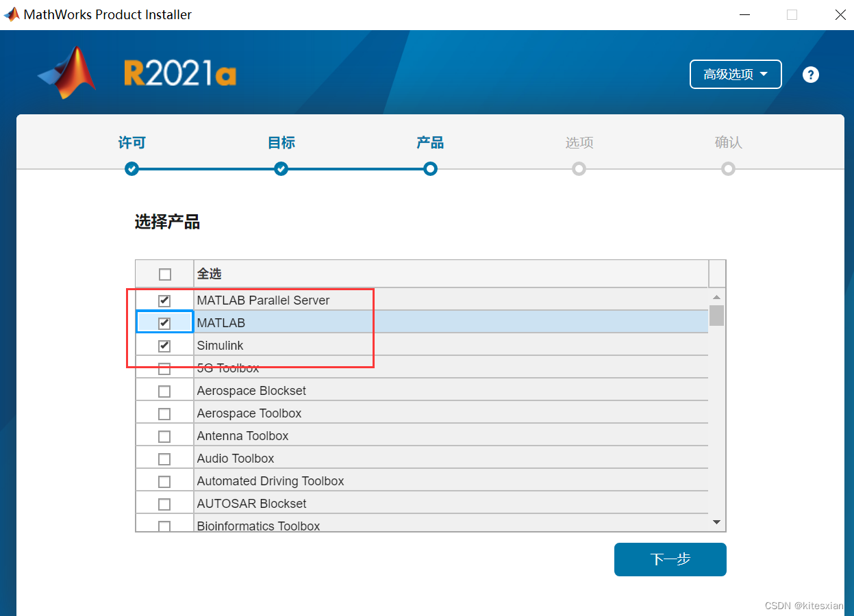Click the MathWorks icon in the title bar
The width and height of the screenshot is (854, 616).
point(12,14)
